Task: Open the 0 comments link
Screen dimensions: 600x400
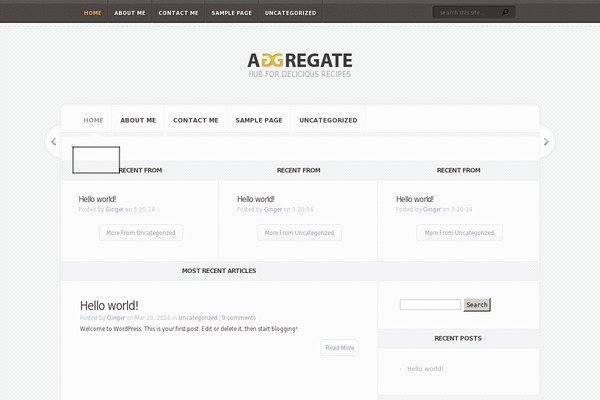Action: (239, 318)
